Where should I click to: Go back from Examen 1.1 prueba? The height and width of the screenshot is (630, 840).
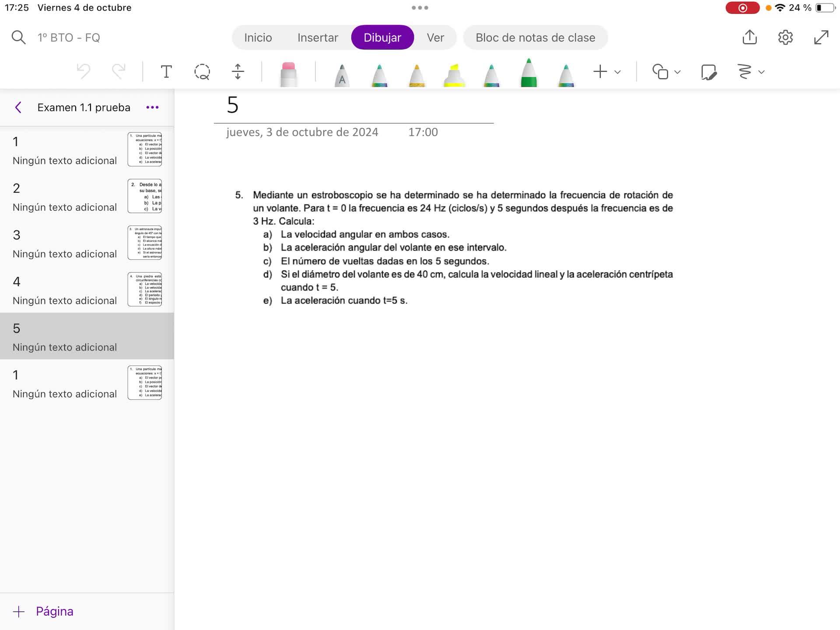[18, 108]
